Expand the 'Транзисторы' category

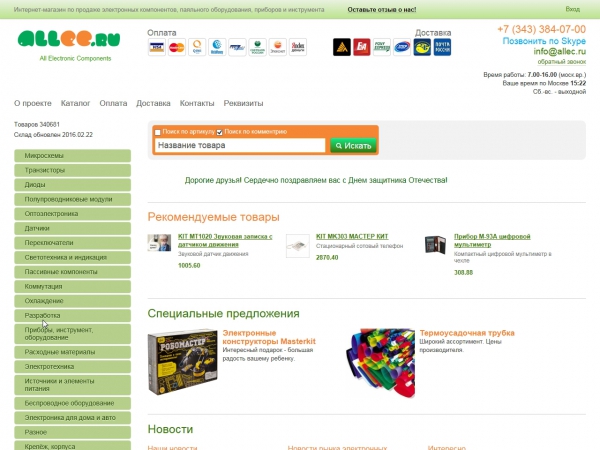pyautogui.click(x=72, y=171)
